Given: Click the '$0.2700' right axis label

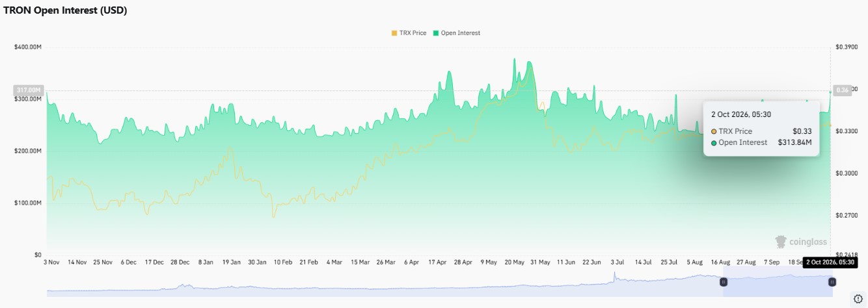Looking at the screenshot, I should coord(846,215).
